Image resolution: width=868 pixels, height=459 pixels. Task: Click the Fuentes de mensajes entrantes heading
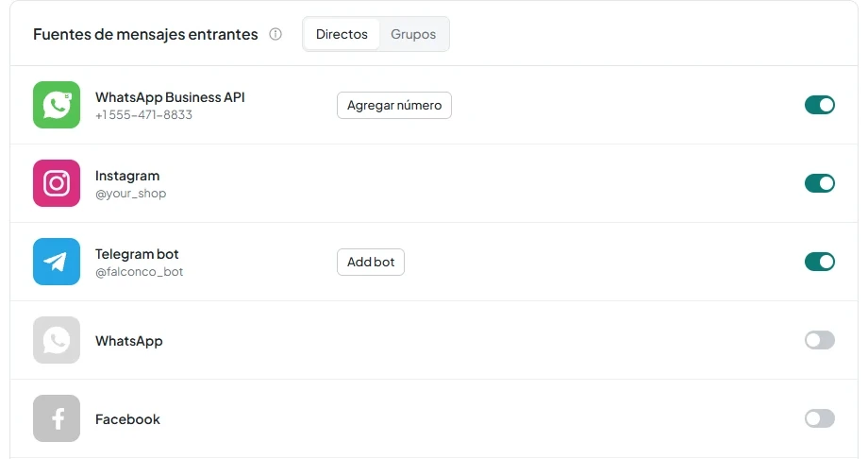coord(145,34)
